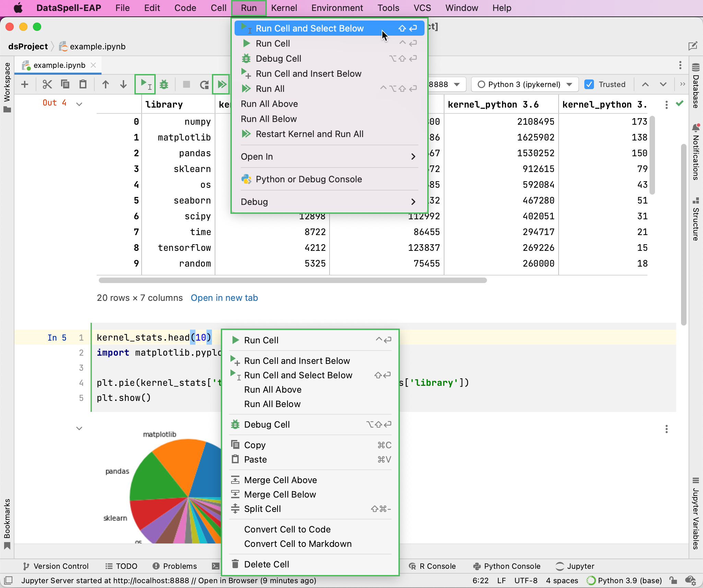The height and width of the screenshot is (588, 703).
Task: Expand the Open In submenu
Action: tap(329, 156)
